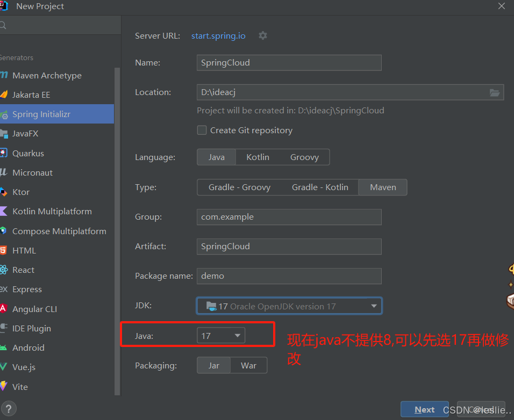This screenshot has height=420, width=514.
Task: Click the generators list scrollbar
Action: click(x=117, y=231)
